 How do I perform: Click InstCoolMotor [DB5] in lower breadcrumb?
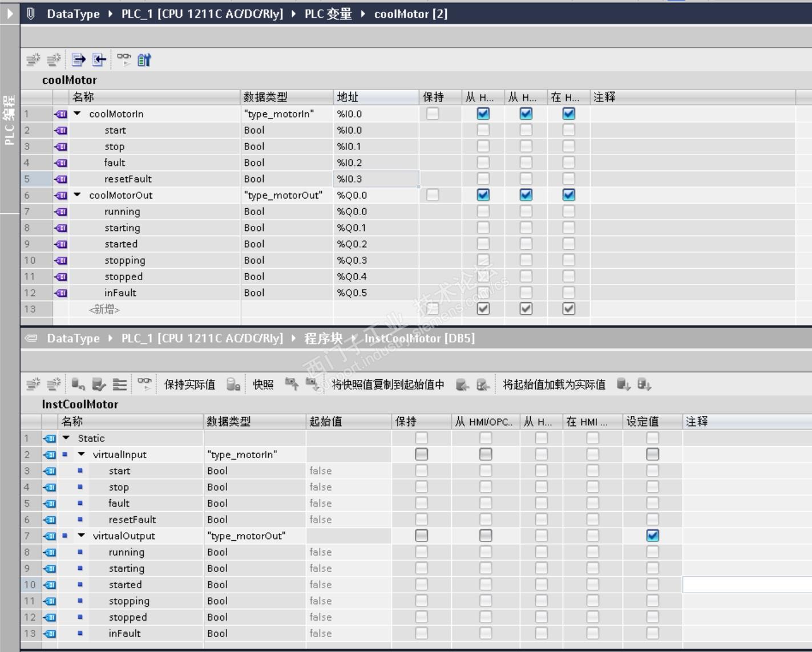419,338
